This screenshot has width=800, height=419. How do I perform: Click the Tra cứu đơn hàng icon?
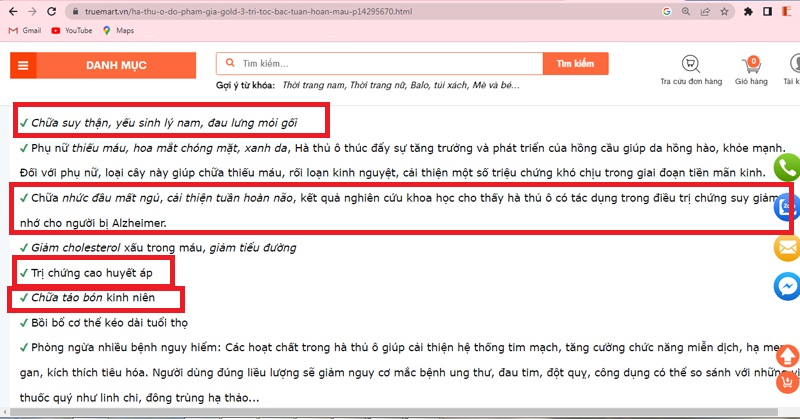pos(690,65)
